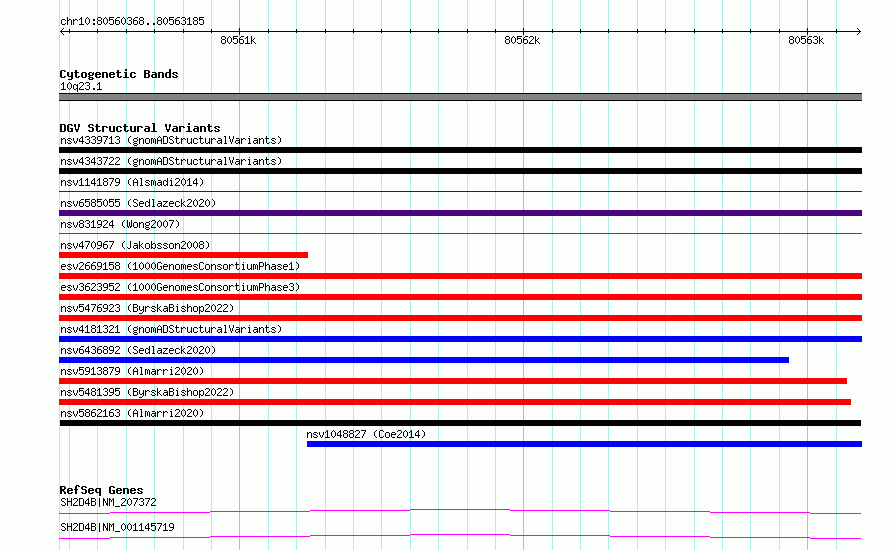Screen dimensions: 890x550
Task: Click the nsv4343722 (gnomADStructuralVariants) label
Action: coord(171,161)
